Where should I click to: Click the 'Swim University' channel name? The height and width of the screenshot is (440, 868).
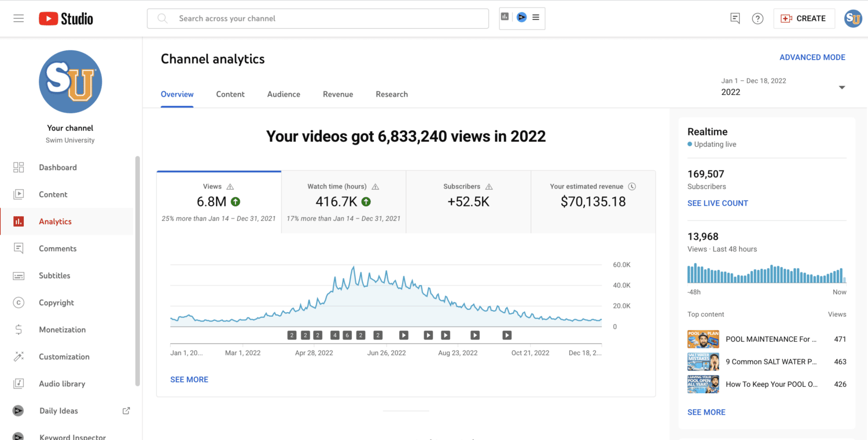pos(70,140)
